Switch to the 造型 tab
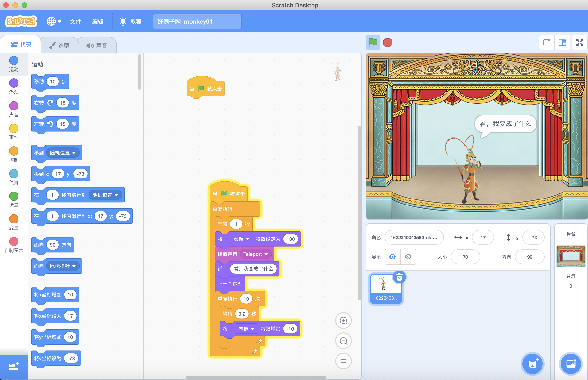The width and height of the screenshot is (588, 380). [x=59, y=45]
